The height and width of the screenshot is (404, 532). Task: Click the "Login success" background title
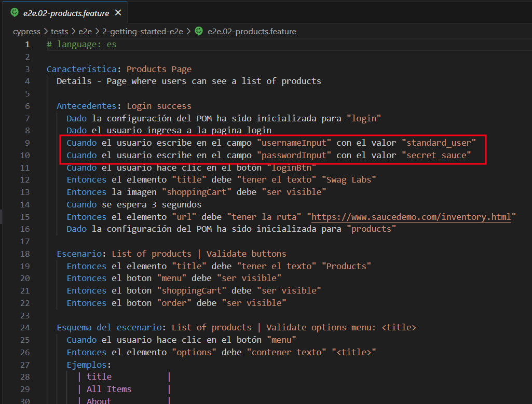click(159, 106)
